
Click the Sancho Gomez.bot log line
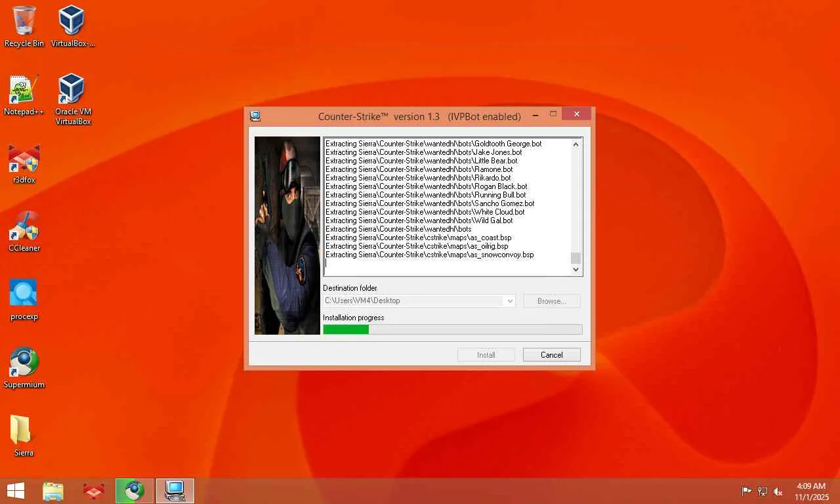[x=430, y=203]
